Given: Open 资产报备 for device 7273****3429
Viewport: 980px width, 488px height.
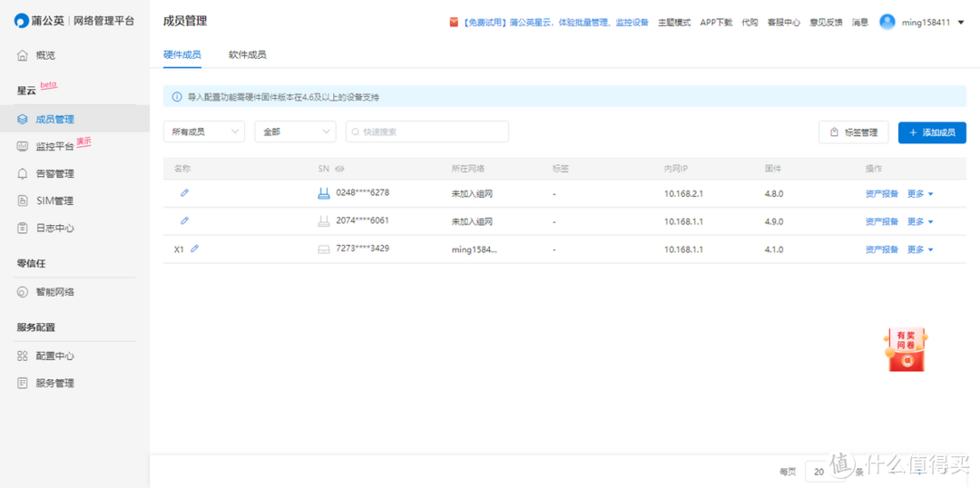Looking at the screenshot, I should point(881,249).
